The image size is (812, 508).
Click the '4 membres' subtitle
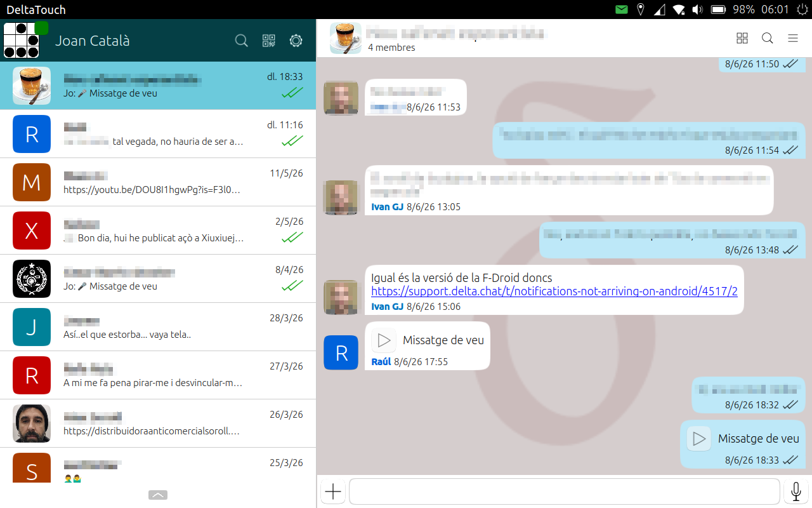391,48
